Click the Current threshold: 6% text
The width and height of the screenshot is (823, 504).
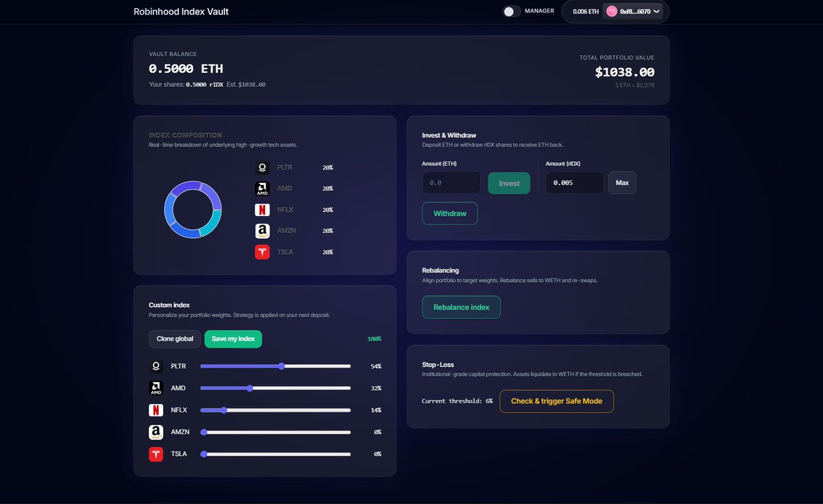(457, 401)
